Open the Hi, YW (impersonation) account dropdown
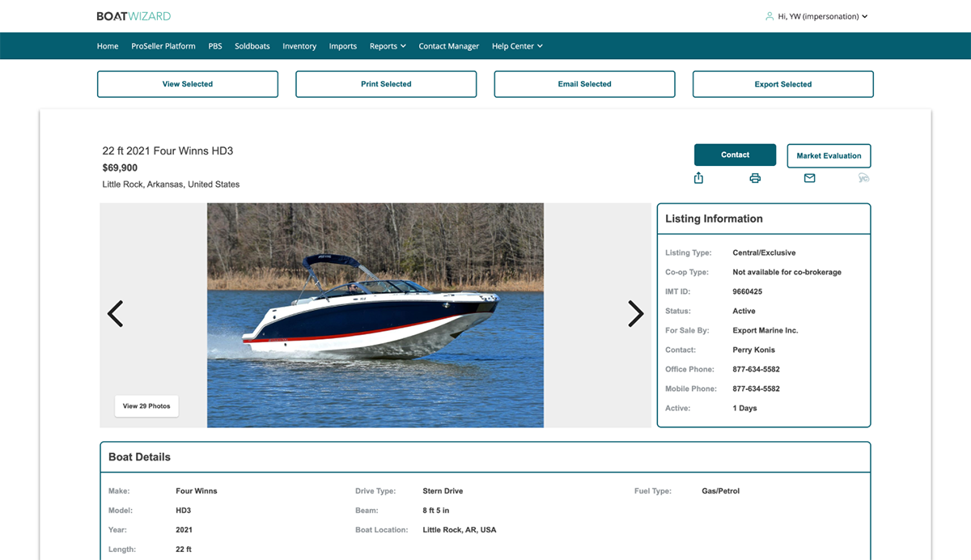The width and height of the screenshot is (971, 560). (x=822, y=16)
